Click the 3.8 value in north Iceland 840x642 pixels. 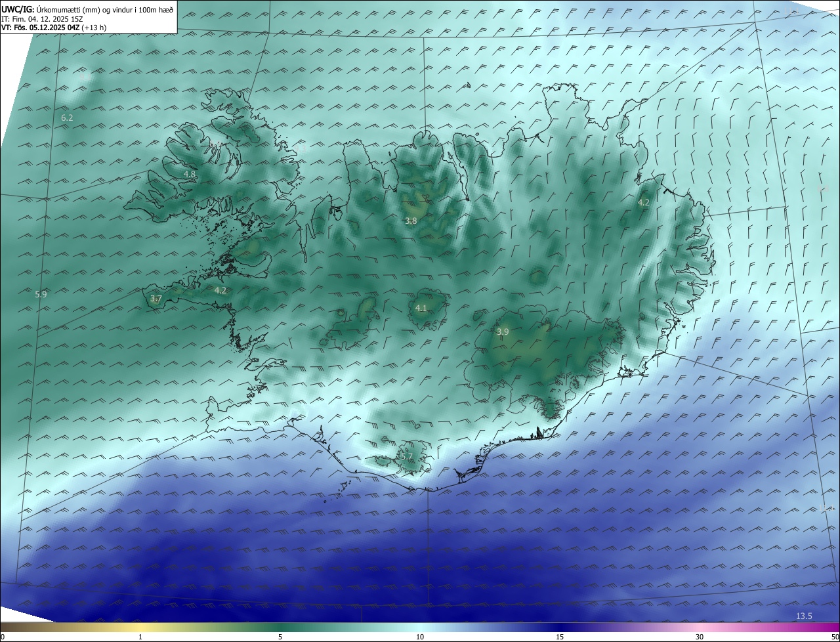click(x=411, y=221)
